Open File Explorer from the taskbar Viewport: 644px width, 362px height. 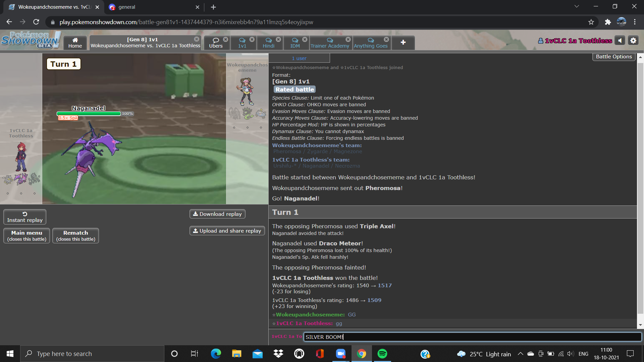(x=236, y=354)
